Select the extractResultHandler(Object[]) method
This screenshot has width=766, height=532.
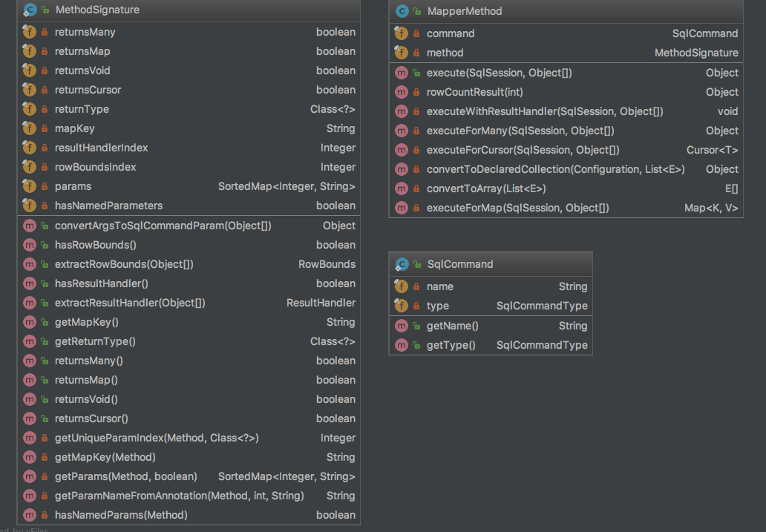tap(189, 303)
